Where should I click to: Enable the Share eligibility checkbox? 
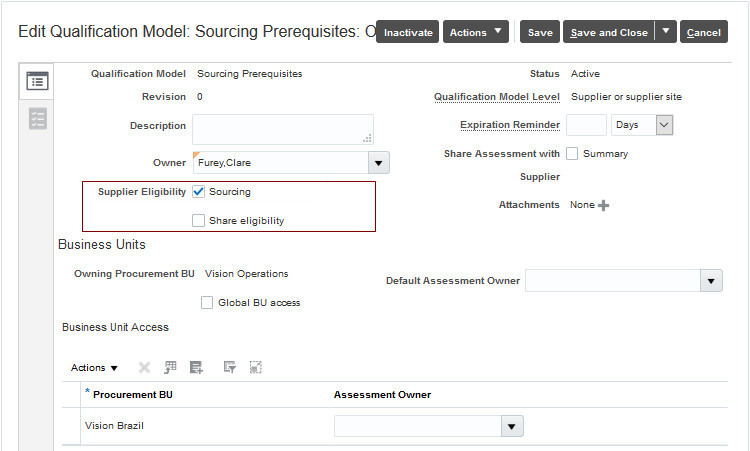(198, 220)
